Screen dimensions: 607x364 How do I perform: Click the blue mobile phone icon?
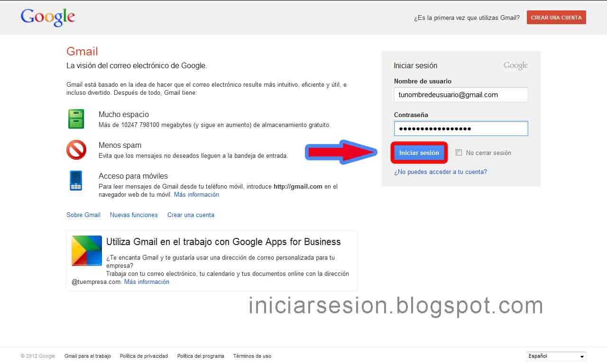tap(76, 181)
